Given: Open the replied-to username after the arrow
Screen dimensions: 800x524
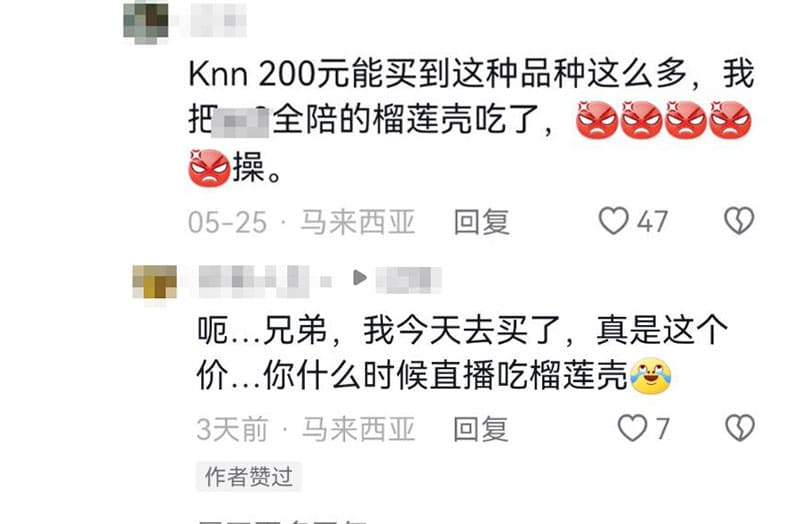Looking at the screenshot, I should tap(408, 280).
